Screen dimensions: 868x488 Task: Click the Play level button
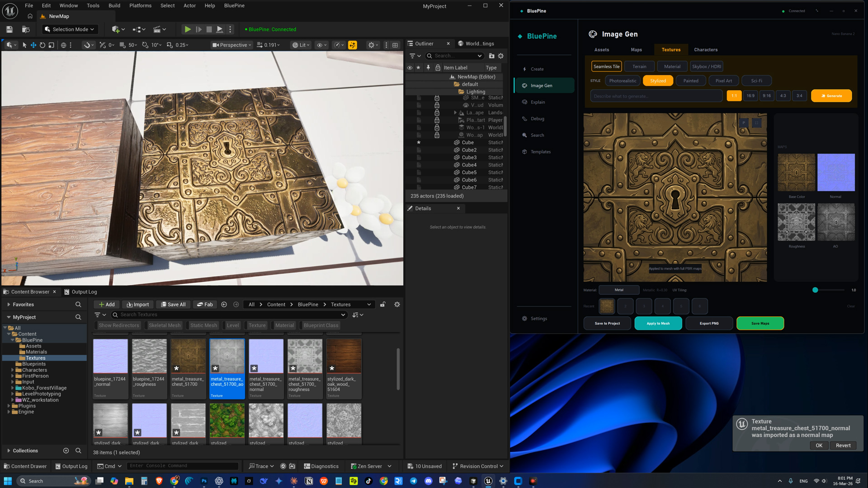coord(187,29)
